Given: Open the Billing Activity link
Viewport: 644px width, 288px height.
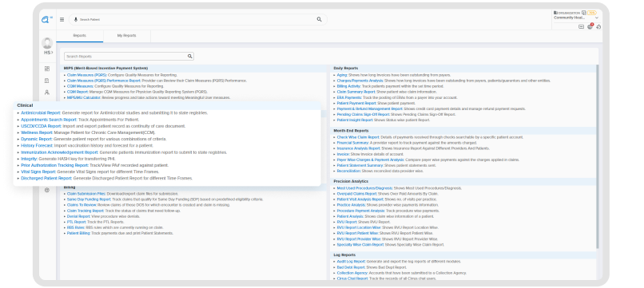Looking at the screenshot, I should click(x=348, y=87).
